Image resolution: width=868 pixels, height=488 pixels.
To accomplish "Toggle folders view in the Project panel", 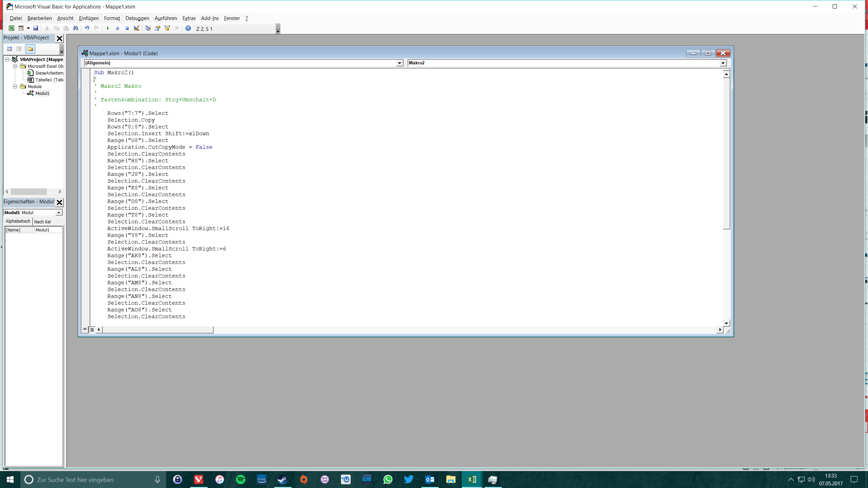I will (31, 49).
